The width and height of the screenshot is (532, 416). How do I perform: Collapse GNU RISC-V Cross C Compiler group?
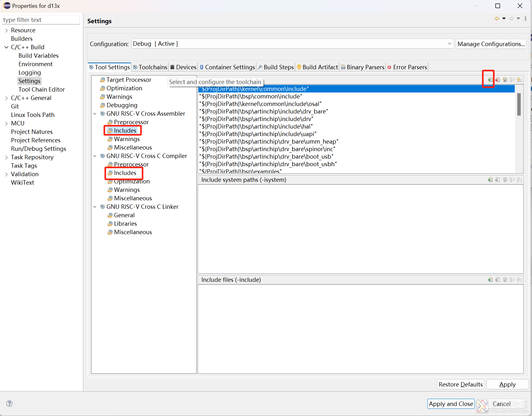point(95,156)
